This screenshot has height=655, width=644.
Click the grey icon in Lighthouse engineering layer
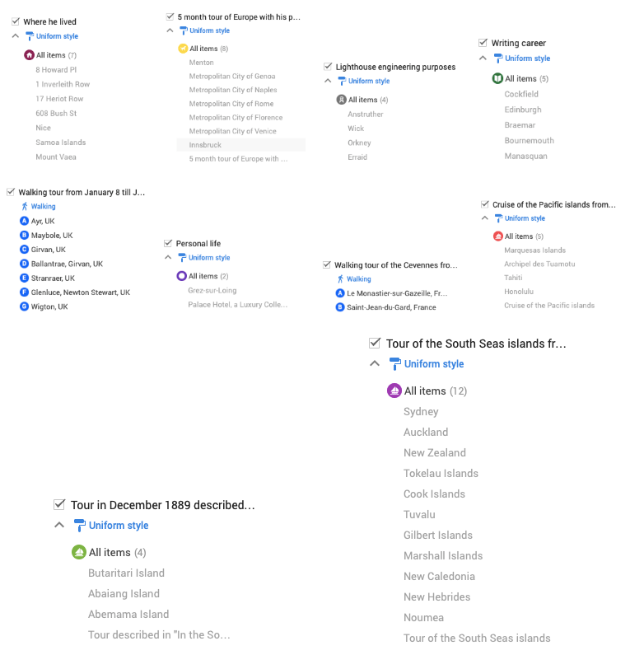342,100
